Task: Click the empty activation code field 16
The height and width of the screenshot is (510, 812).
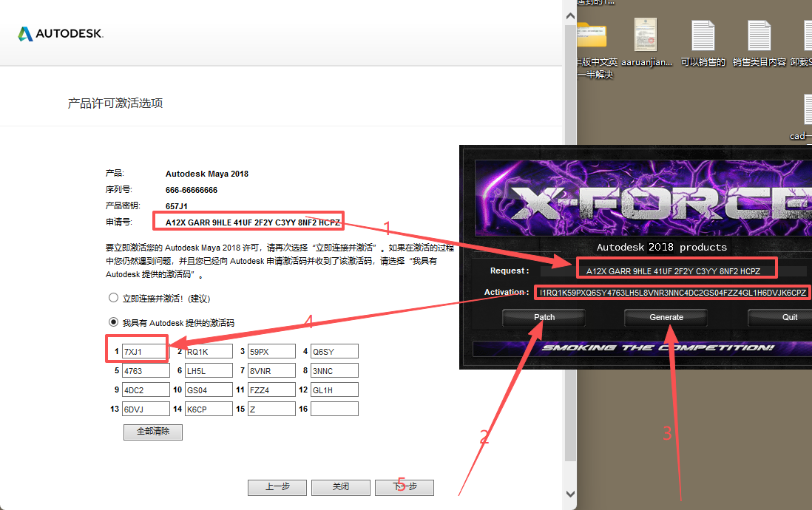Action: pyautogui.click(x=334, y=409)
